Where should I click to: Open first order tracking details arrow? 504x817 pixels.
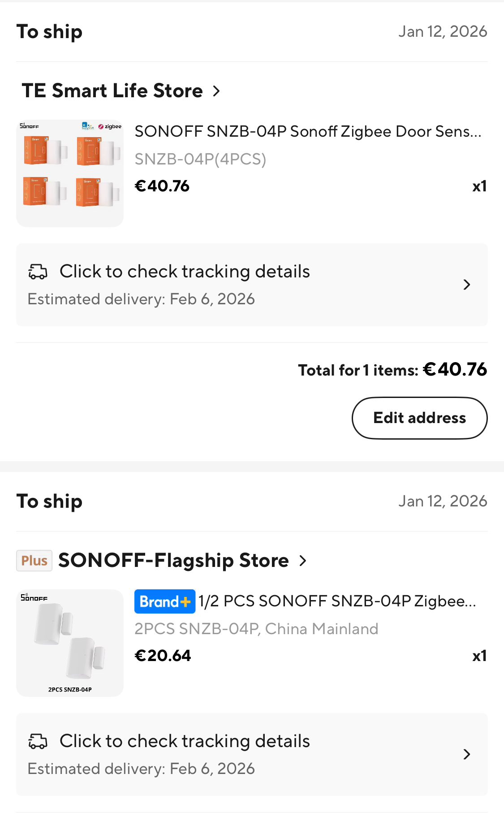pos(466,285)
